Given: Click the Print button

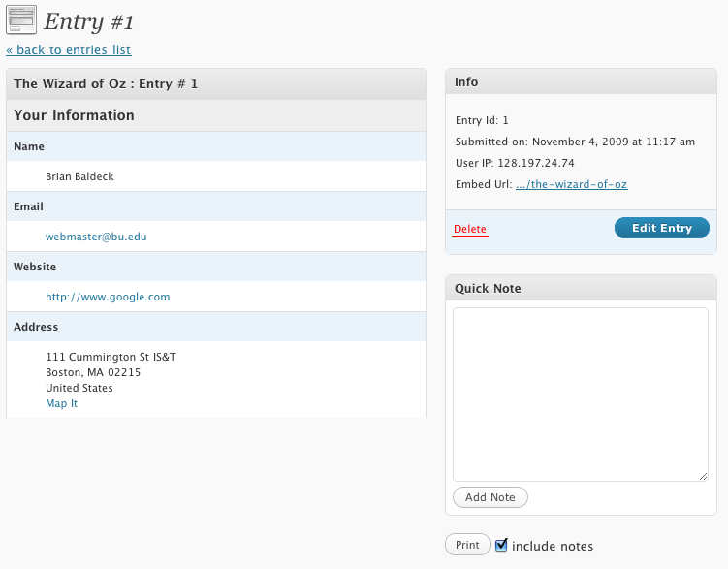Looking at the screenshot, I should pos(467,545).
